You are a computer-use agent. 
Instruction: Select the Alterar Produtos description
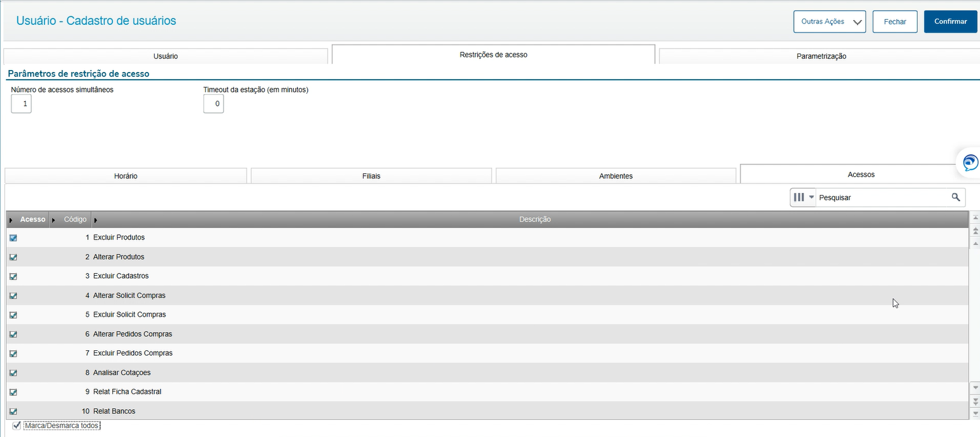click(119, 257)
